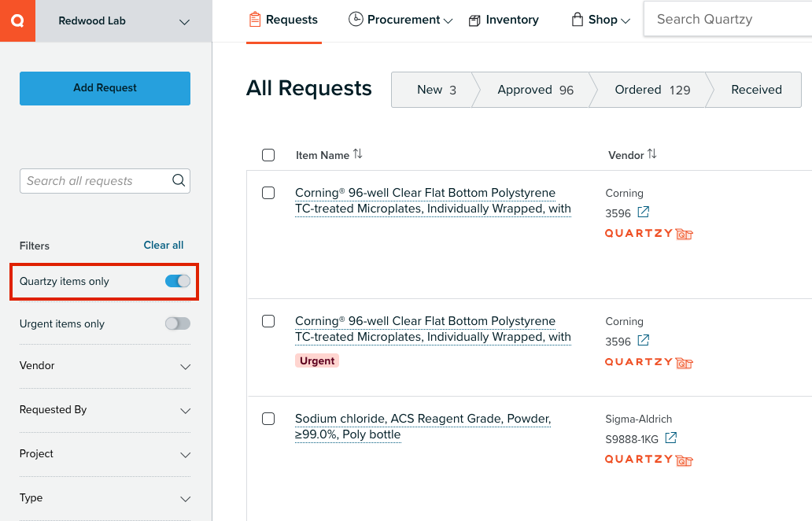Viewport: 812px width, 521px height.
Task: Open external link for first Corning 3596
Action: [643, 212]
